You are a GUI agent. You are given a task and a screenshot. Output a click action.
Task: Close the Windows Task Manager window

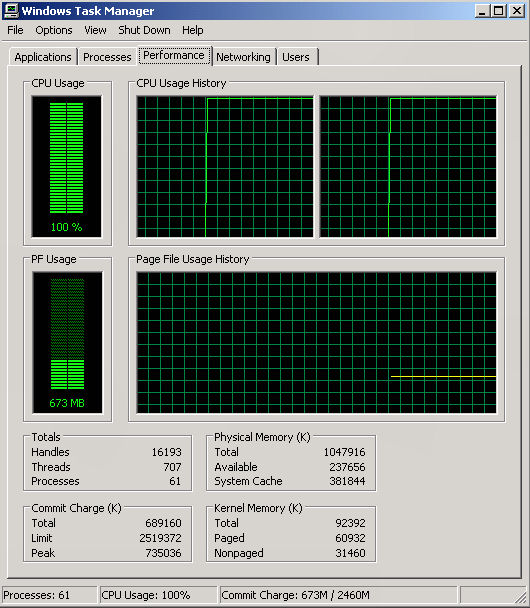(x=517, y=10)
